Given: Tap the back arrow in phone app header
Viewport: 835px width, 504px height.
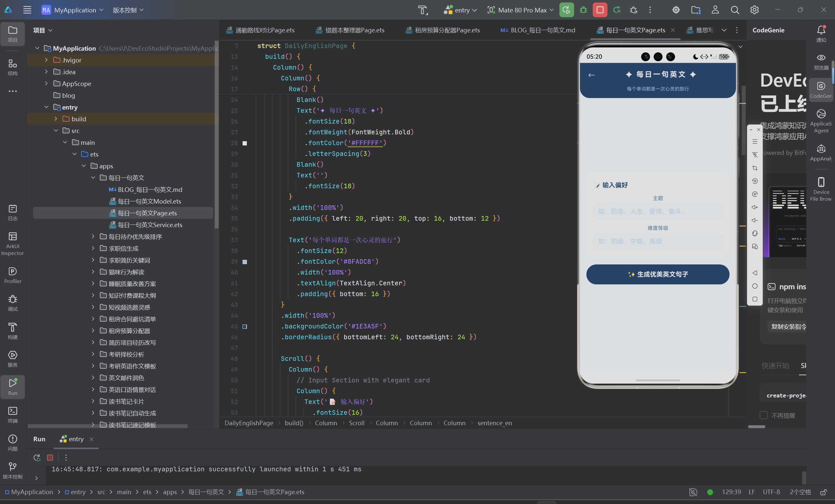Looking at the screenshot, I should click(x=591, y=75).
